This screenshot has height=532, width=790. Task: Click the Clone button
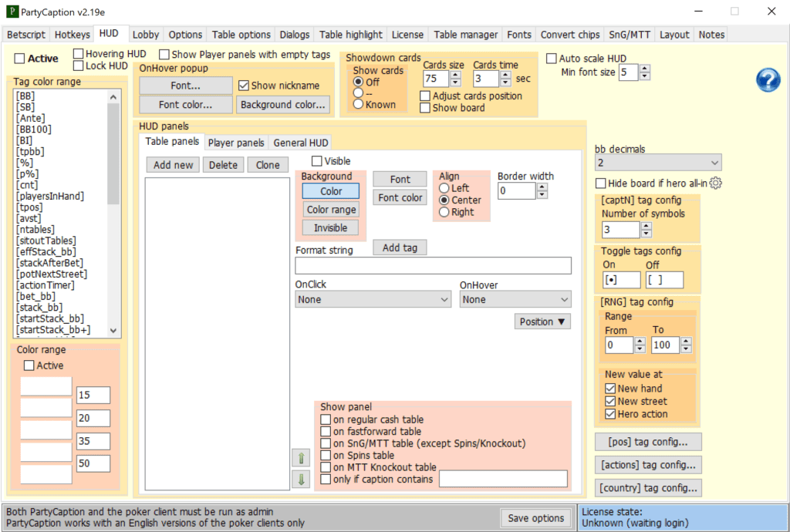[268, 165]
